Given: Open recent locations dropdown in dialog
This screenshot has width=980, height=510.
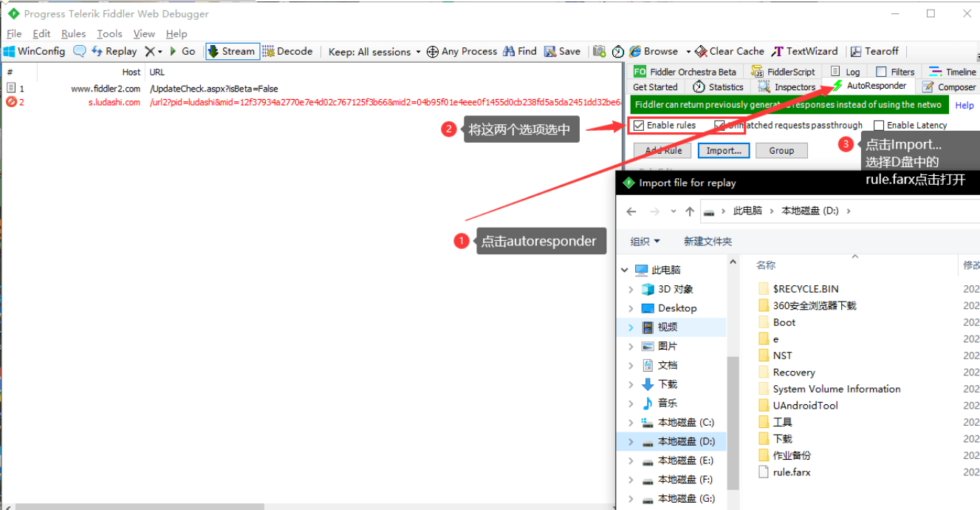Looking at the screenshot, I should (674, 212).
